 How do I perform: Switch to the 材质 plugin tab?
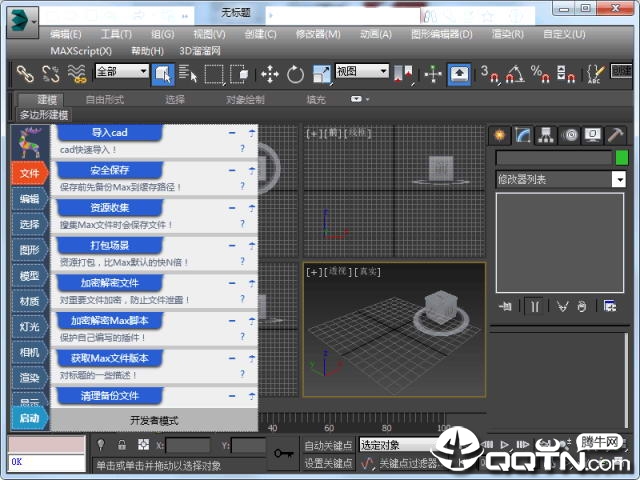(x=29, y=301)
